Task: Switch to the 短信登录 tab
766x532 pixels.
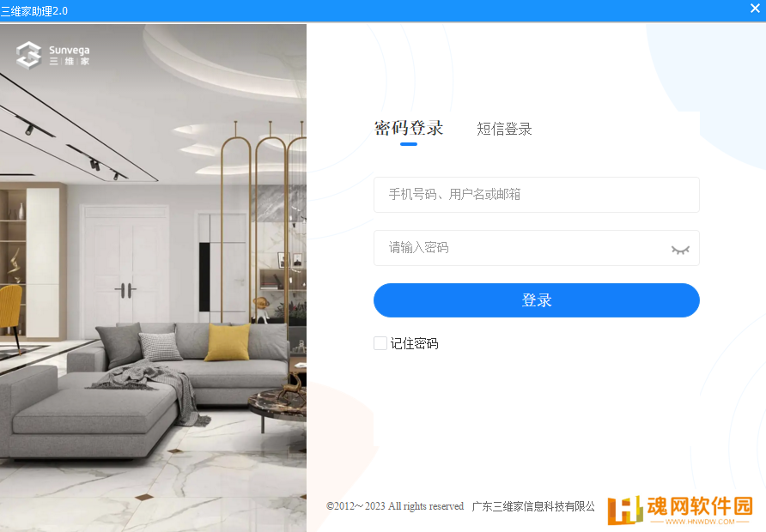Action: coord(504,129)
